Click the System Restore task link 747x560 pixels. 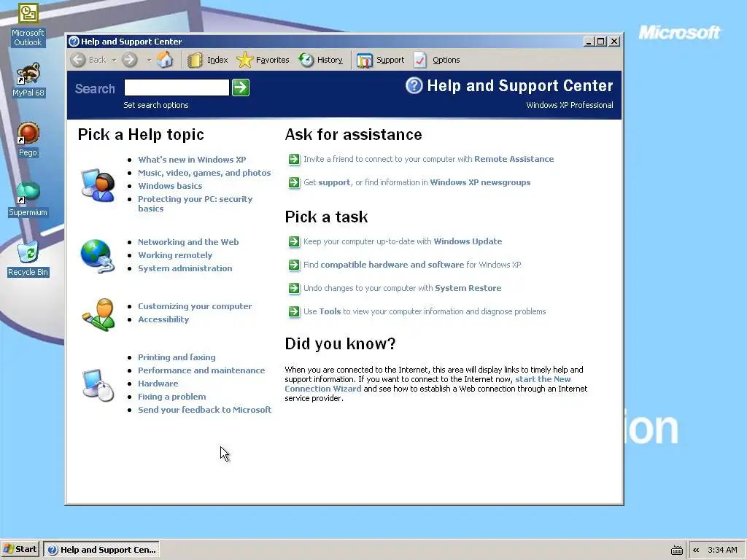[x=468, y=288]
